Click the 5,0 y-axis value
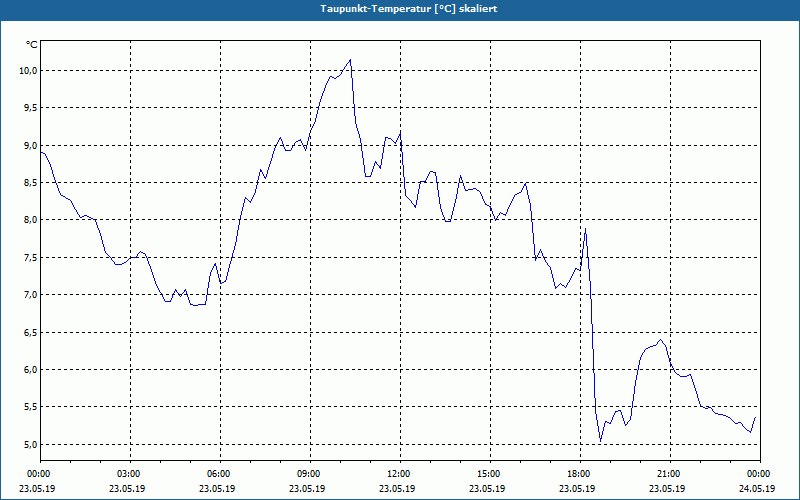The image size is (800, 500). tap(31, 444)
